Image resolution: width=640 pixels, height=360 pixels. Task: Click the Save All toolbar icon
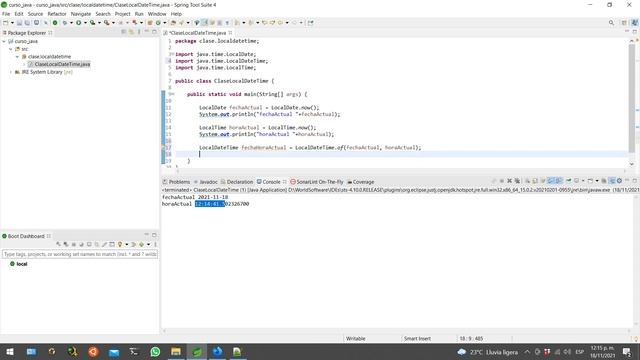pos(27,23)
